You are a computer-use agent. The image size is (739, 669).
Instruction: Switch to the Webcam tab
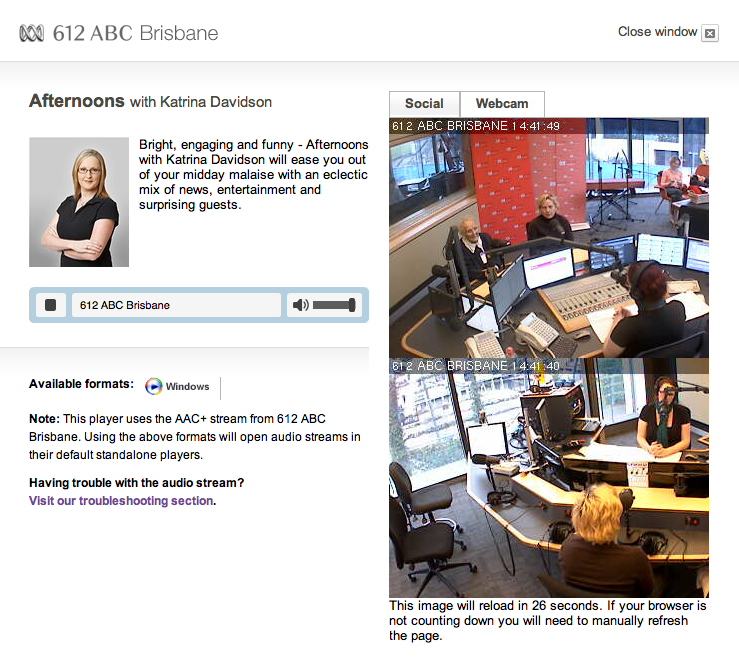pos(502,104)
